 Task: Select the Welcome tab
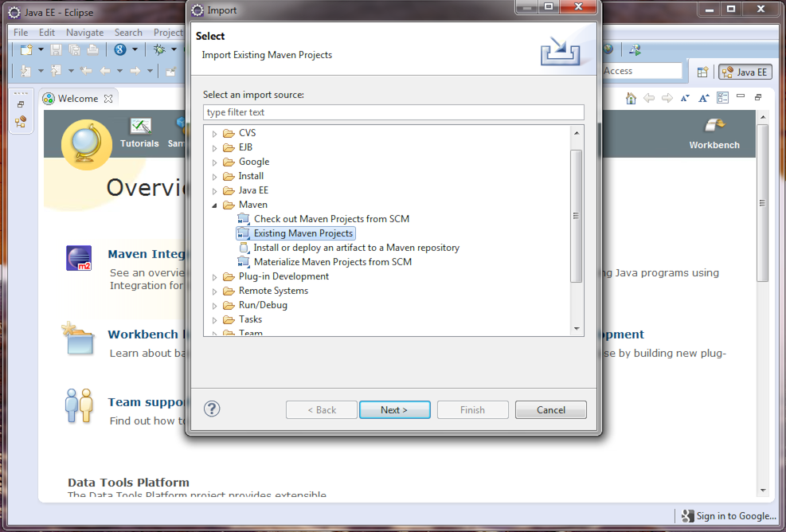click(x=78, y=99)
